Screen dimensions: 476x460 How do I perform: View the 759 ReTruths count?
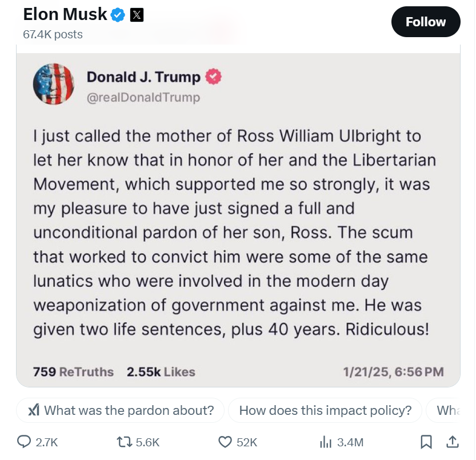73,372
